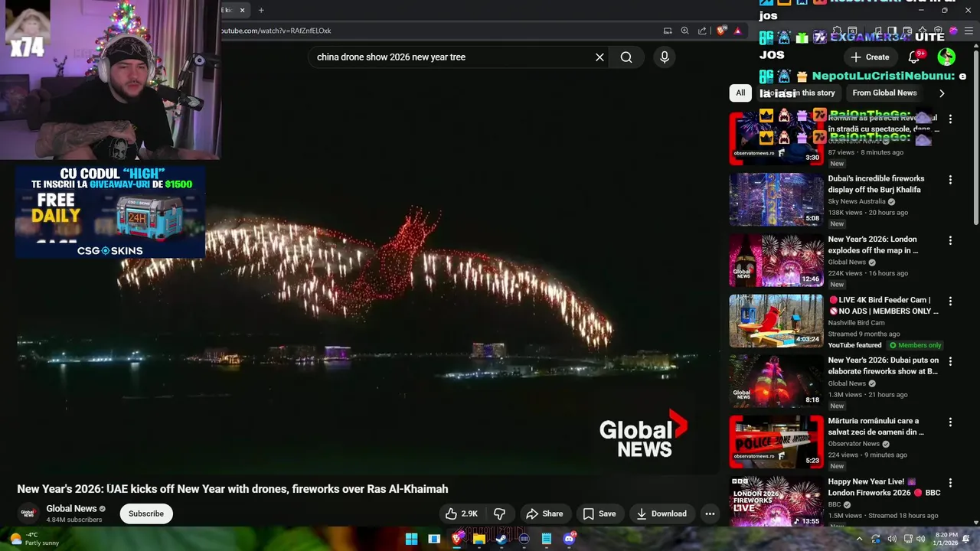Open the BBC London 2026 Fireworks thumbnail
Viewport: 980px width, 551px height.
(776, 501)
